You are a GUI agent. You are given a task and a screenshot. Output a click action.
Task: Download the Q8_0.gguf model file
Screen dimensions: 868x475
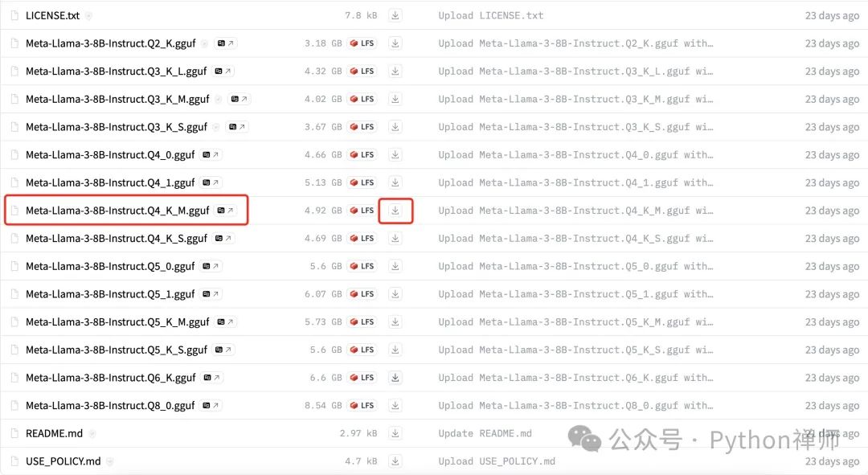tap(395, 405)
